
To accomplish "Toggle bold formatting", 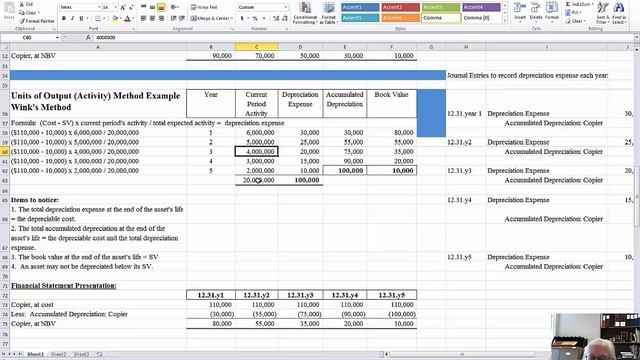I will [64, 18].
